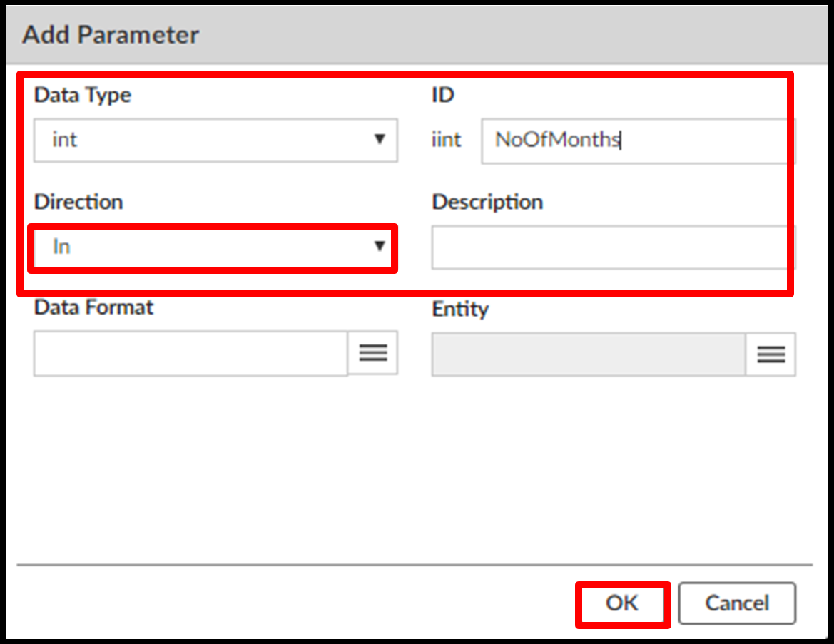Click the 'int' value in Data Type
The height and width of the screenshot is (644, 834).
tap(64, 140)
